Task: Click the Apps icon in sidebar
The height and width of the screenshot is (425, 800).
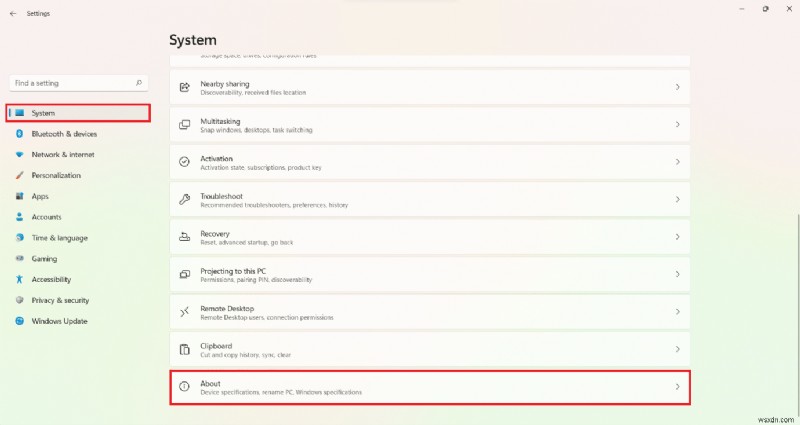Action: pos(19,196)
